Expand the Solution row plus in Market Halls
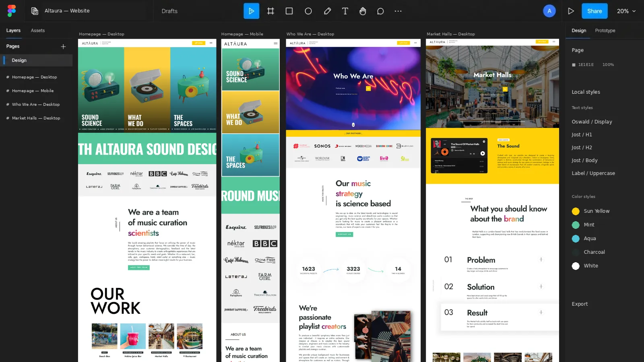Viewport: 644px width, 362px height. coord(541,286)
